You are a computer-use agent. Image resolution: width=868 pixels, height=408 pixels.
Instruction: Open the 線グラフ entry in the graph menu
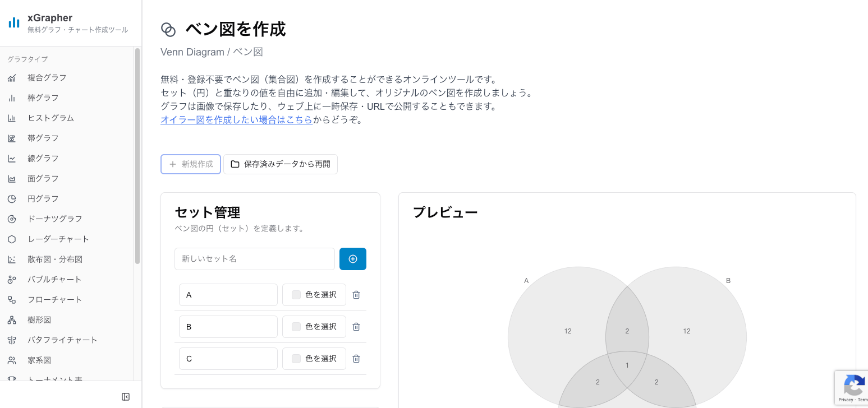[43, 158]
